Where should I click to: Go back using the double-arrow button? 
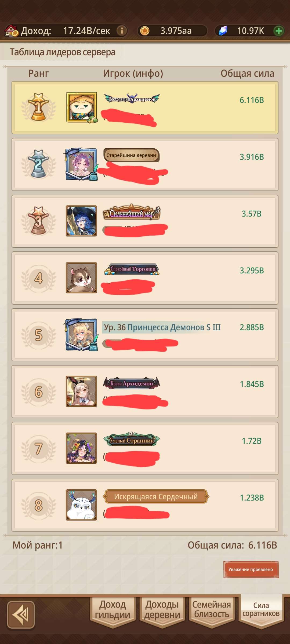click(21, 615)
